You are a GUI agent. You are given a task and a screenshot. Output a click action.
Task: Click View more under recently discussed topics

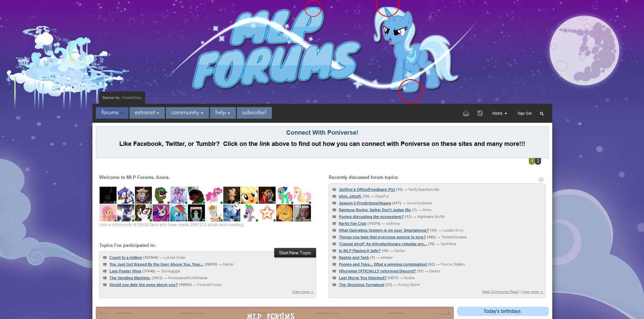[x=532, y=292]
